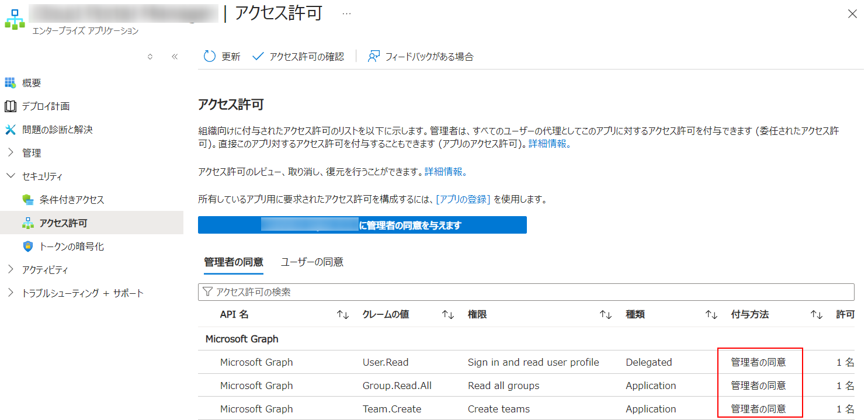Click the クレームの値 column header
Viewport: 868px width, 420px height.
coord(386,315)
